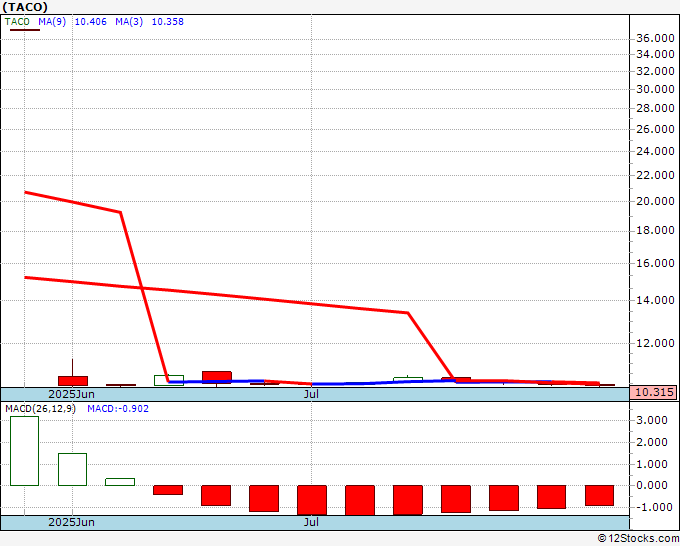Click the 36.000 price axis label
This screenshot has width=680, height=546.
click(655, 39)
